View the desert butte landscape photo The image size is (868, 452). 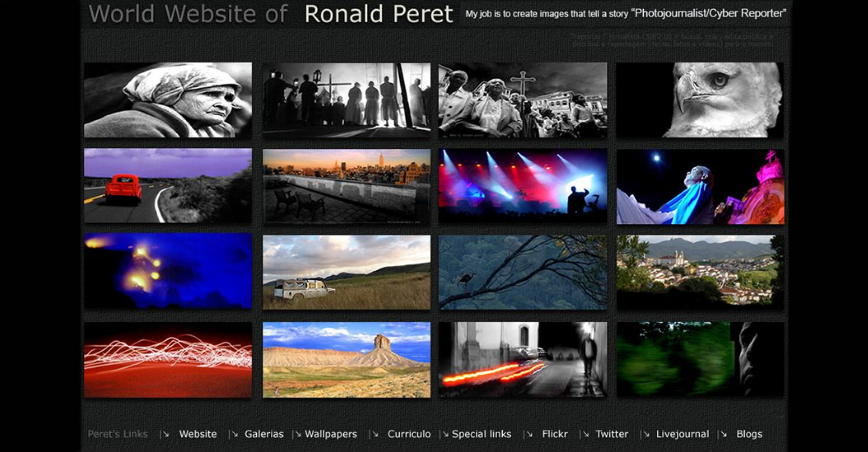[345, 360]
